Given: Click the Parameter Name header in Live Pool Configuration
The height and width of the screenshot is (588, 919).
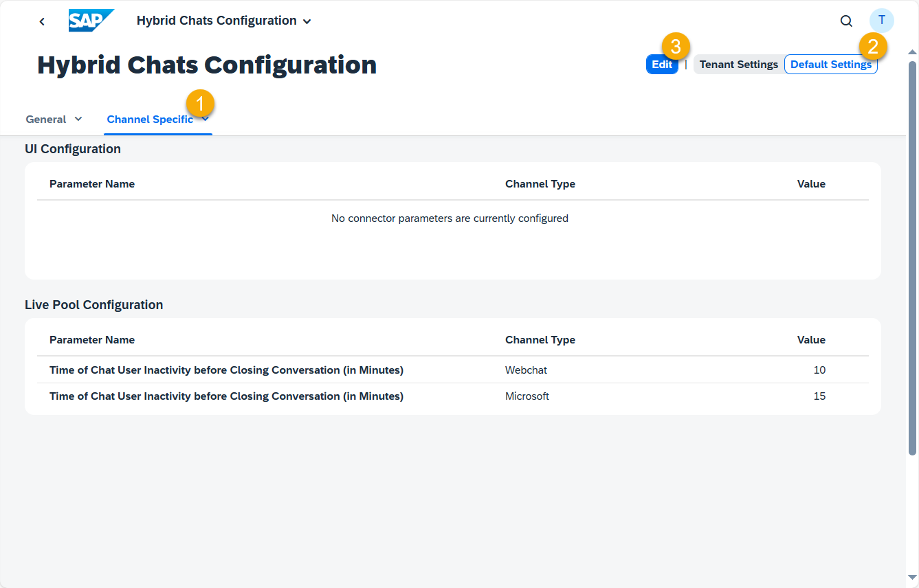Looking at the screenshot, I should 92,340.
